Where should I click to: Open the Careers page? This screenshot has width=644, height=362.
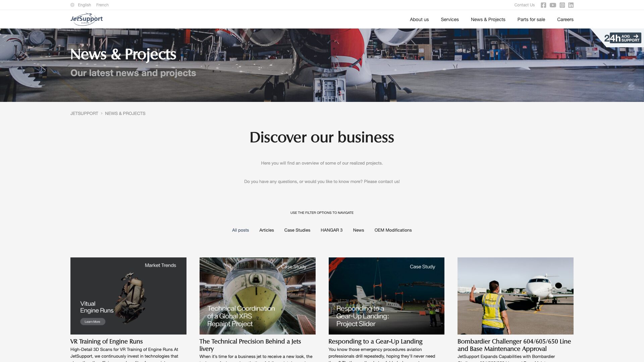[x=565, y=19]
